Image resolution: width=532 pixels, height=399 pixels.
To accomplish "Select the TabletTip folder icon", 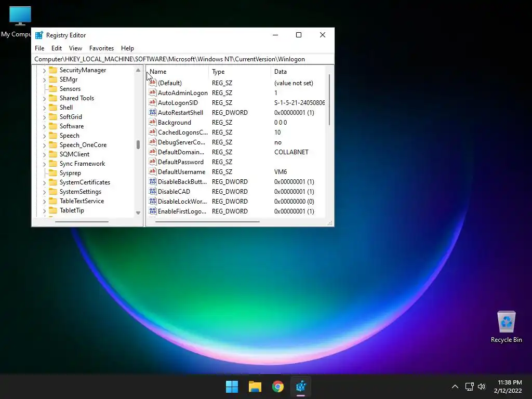I will 53,210.
